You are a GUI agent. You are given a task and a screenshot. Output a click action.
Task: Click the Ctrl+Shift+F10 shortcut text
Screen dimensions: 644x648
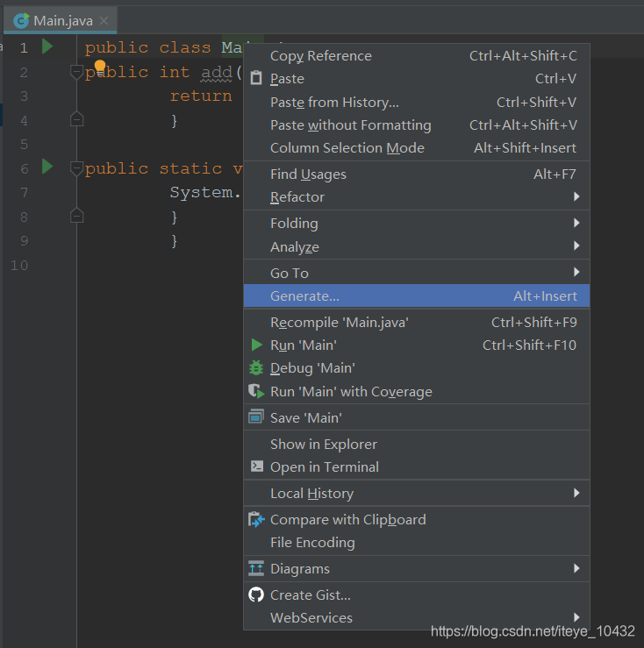tap(529, 345)
